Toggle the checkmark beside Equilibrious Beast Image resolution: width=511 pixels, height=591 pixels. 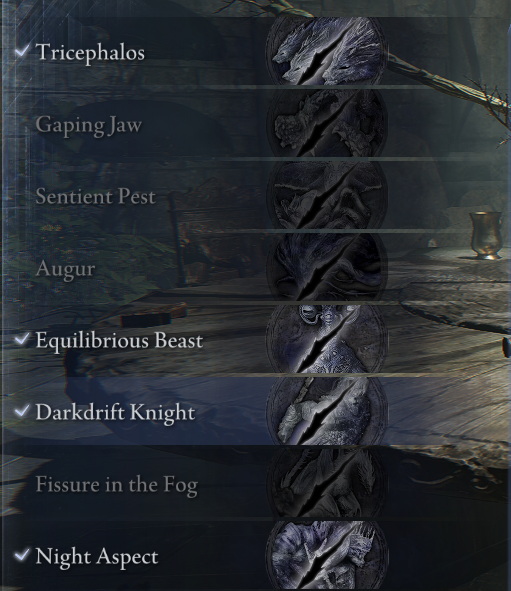(x=22, y=339)
